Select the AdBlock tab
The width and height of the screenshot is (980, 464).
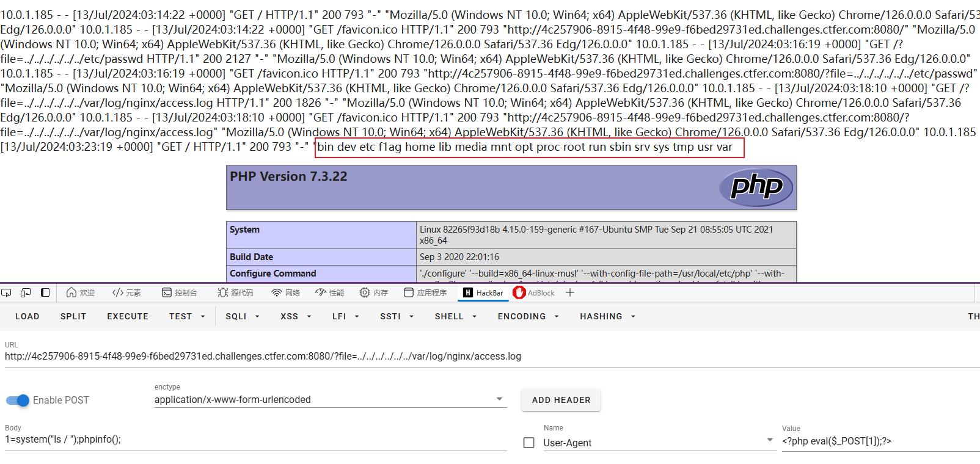pyautogui.click(x=534, y=293)
